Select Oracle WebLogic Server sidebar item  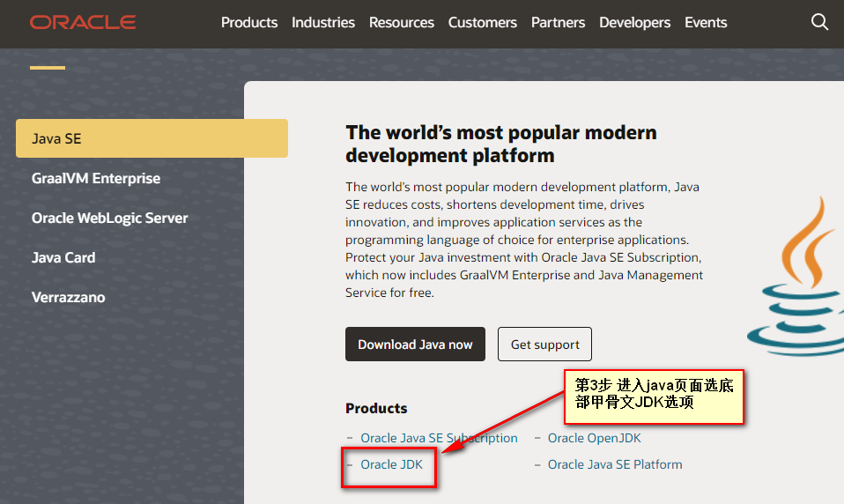coord(110,219)
